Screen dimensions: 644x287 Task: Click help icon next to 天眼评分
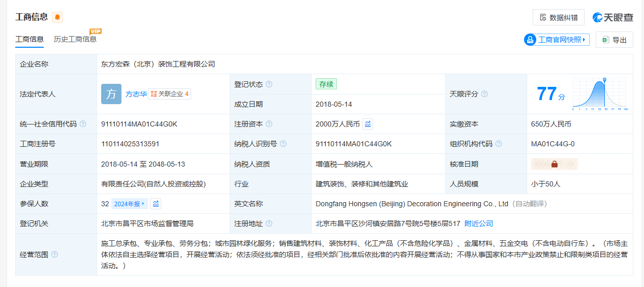484,94
